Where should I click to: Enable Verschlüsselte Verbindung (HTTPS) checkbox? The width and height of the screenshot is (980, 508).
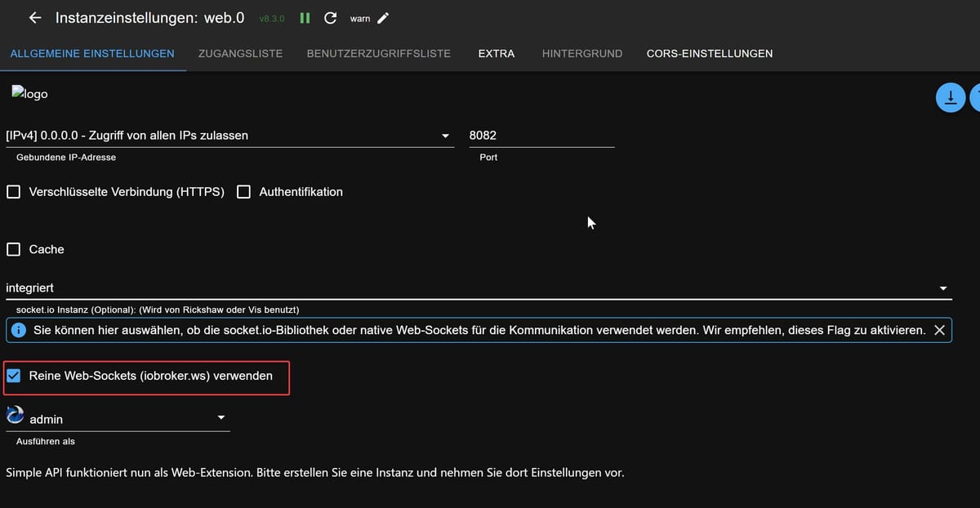click(x=14, y=192)
